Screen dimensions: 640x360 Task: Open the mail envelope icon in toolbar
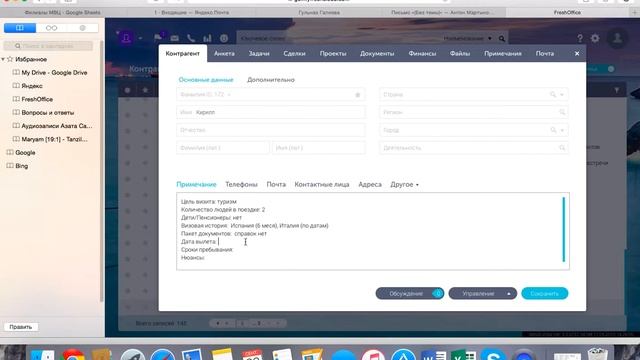tap(175, 38)
